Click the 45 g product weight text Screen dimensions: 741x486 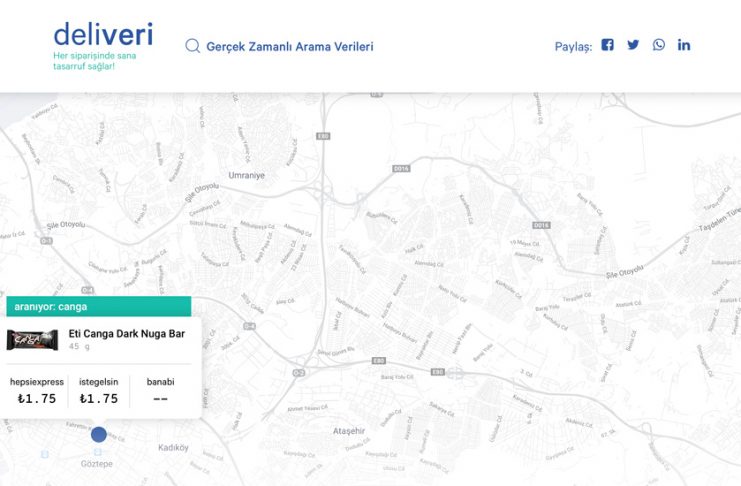79,347
